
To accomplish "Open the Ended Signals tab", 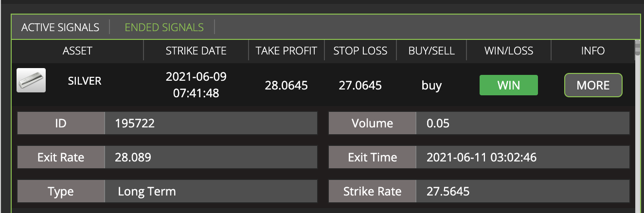I will pos(164,27).
